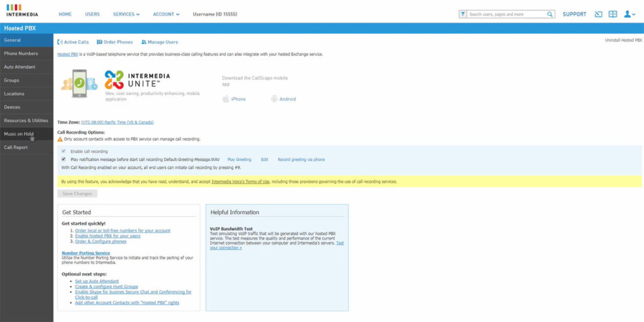
Task: Click the Apple iPhone download icon
Action: tap(226, 99)
